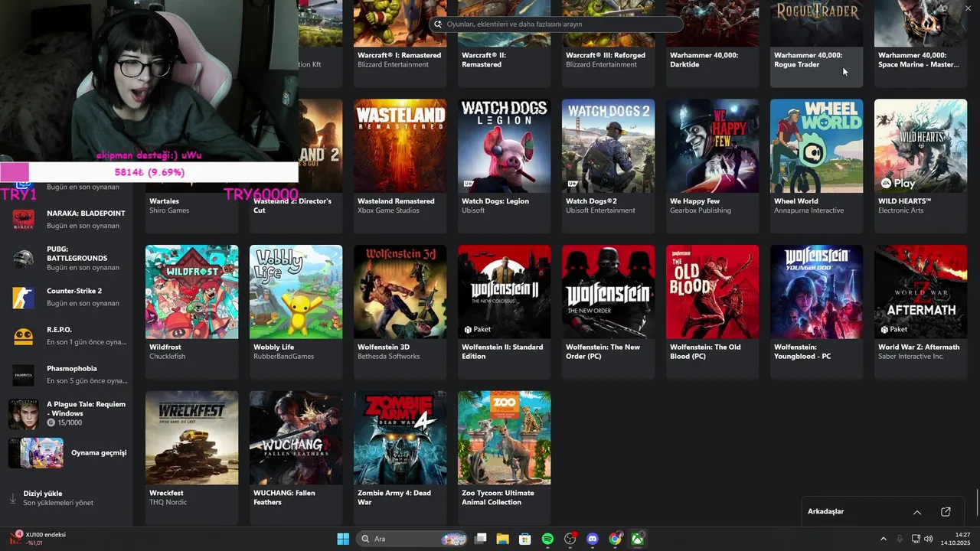This screenshot has width=980, height=551.
Task: Click 'Gearbox Publishing' publisher text
Action: (x=701, y=210)
